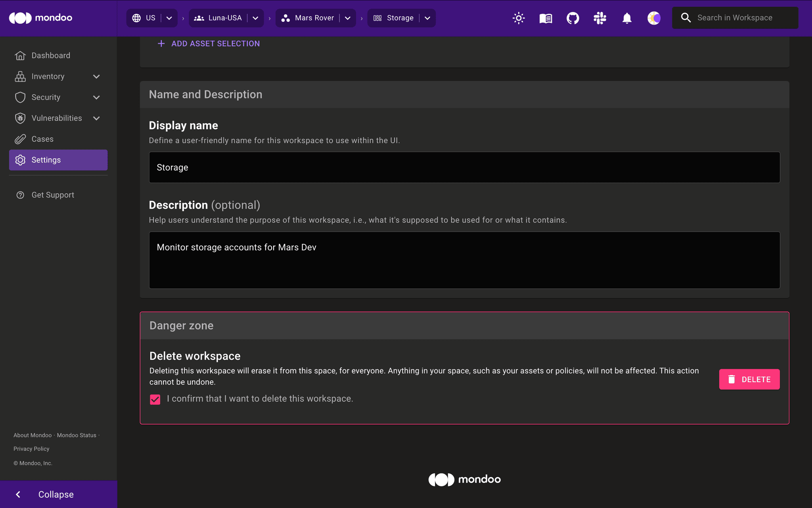Toggle the light theme sun icon
Screen dimensions: 812x508
tap(519, 18)
